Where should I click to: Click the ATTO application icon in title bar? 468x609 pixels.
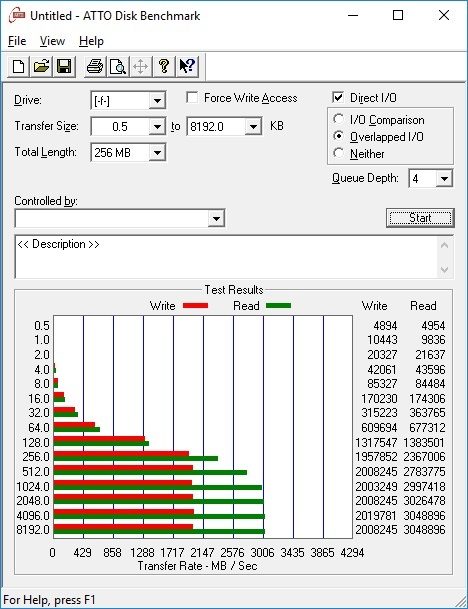click(x=17, y=16)
